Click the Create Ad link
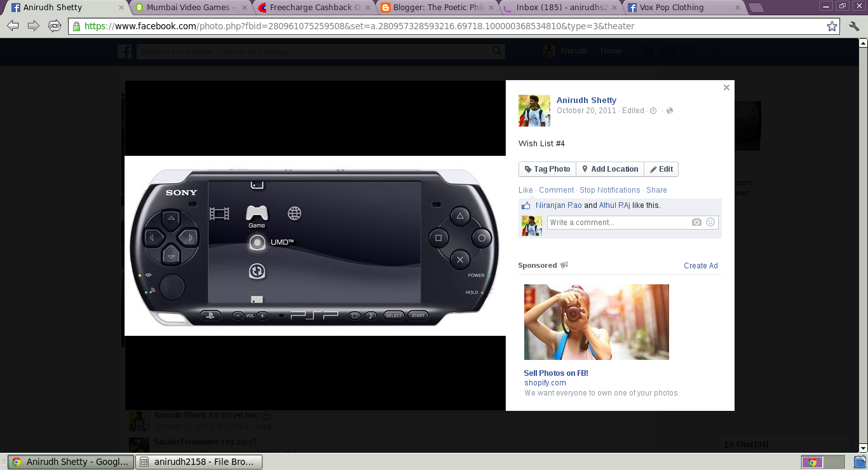The image size is (868, 470). coord(701,266)
